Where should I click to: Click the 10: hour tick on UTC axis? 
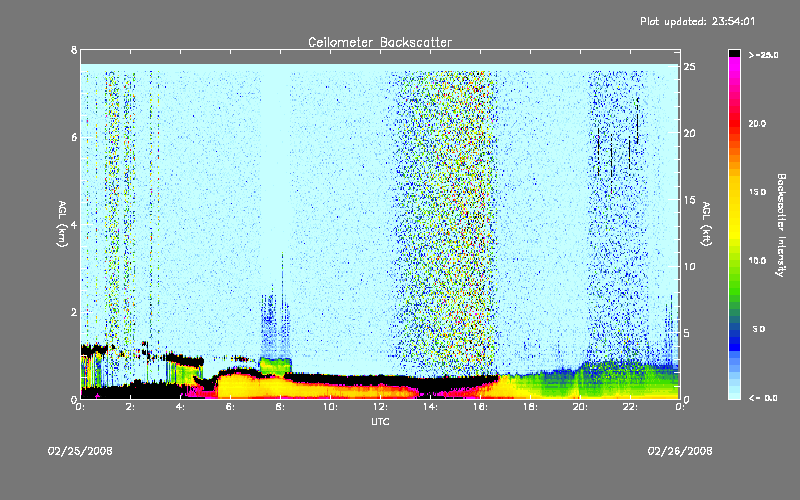330,407
